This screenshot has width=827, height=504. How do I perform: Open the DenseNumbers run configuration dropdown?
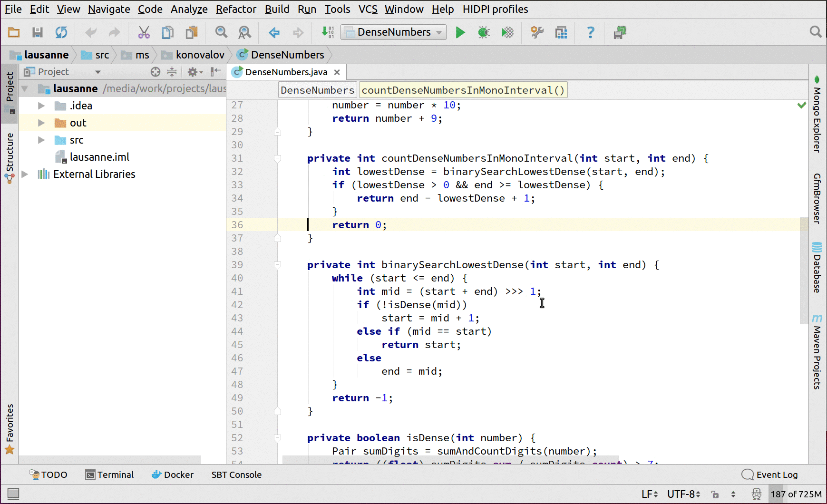pyautogui.click(x=394, y=32)
